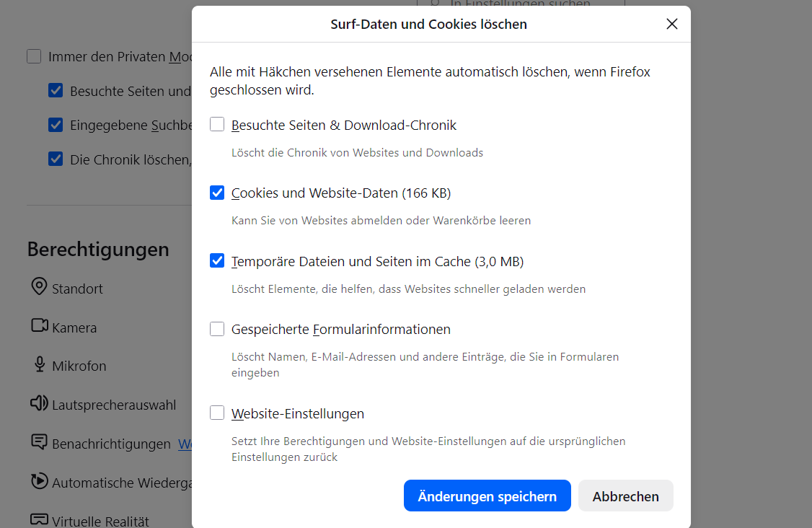Viewport: 812px width, 528px height.
Task: Click the Kamera camera icon
Action: pyautogui.click(x=39, y=326)
